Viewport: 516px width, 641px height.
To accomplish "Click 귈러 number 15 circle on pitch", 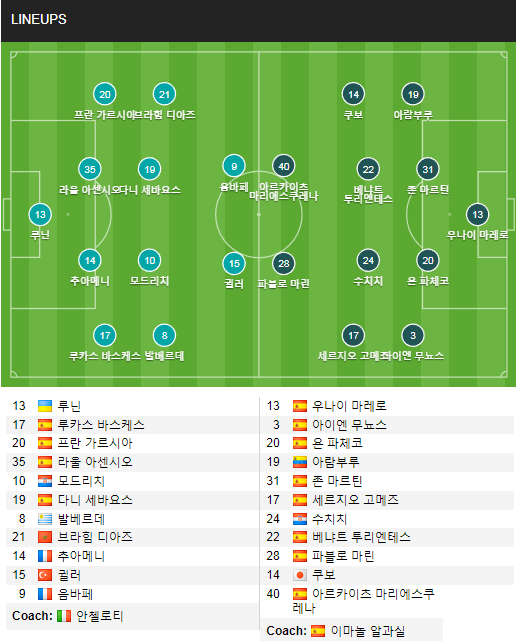I will tap(234, 263).
